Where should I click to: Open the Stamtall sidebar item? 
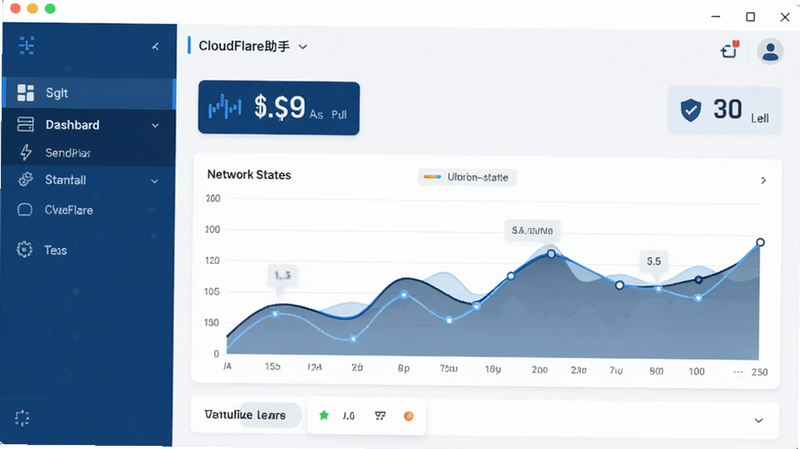[x=89, y=180]
